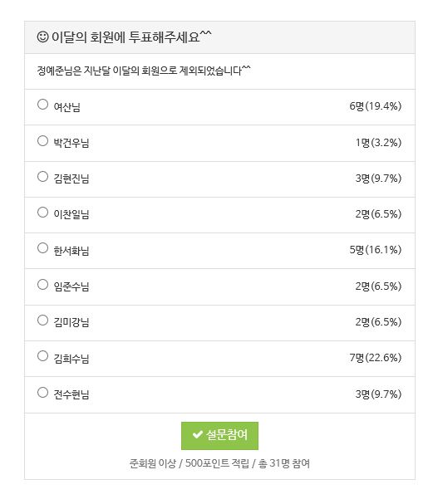Select the 박건우님 radio button
Image resolution: width=438 pixels, height=504 pixels.
[x=42, y=140]
